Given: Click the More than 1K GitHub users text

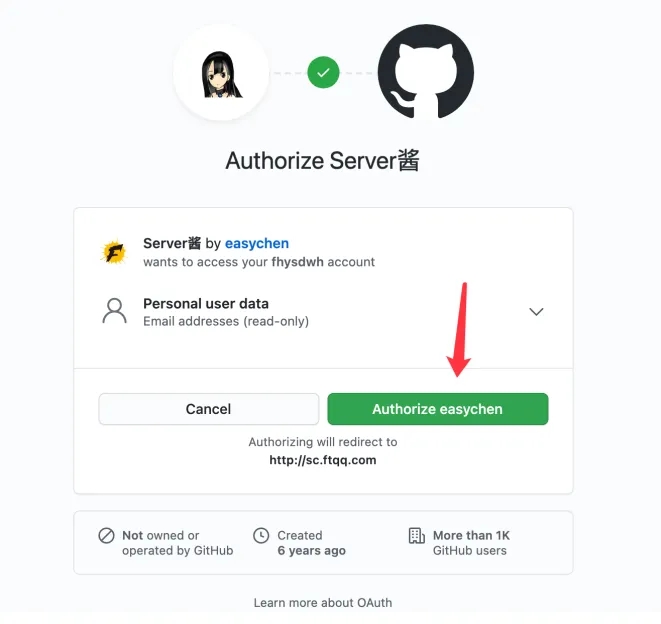Looking at the screenshot, I should point(471,543).
